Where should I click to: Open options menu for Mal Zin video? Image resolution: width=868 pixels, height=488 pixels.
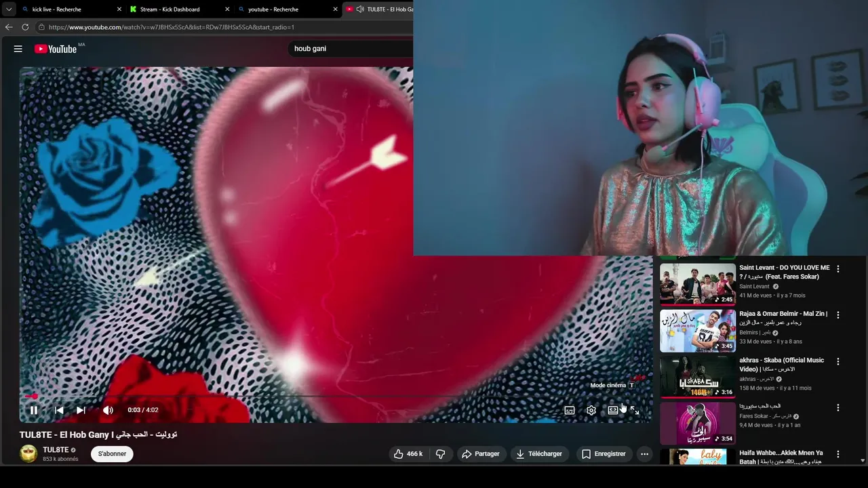(x=838, y=315)
